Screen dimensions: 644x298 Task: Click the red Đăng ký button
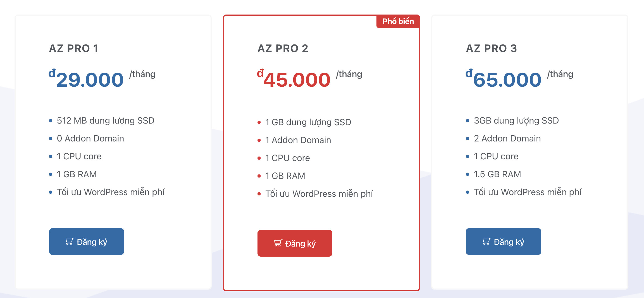tap(295, 243)
